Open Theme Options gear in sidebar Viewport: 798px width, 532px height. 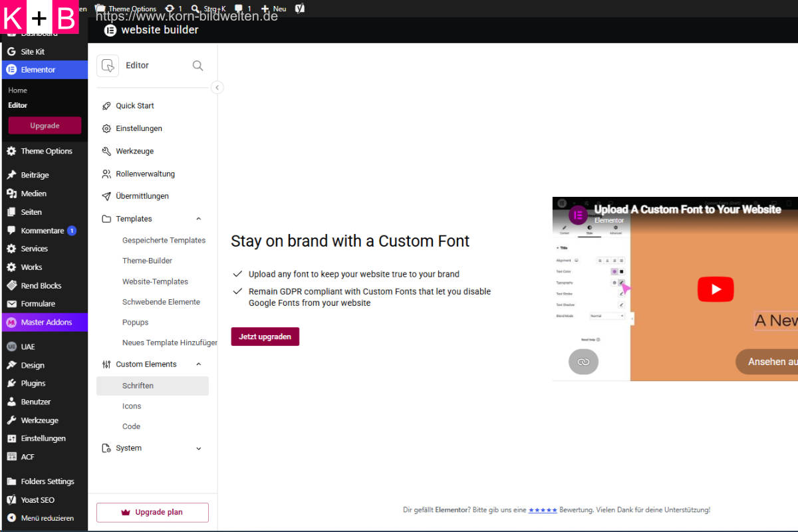pyautogui.click(x=11, y=151)
